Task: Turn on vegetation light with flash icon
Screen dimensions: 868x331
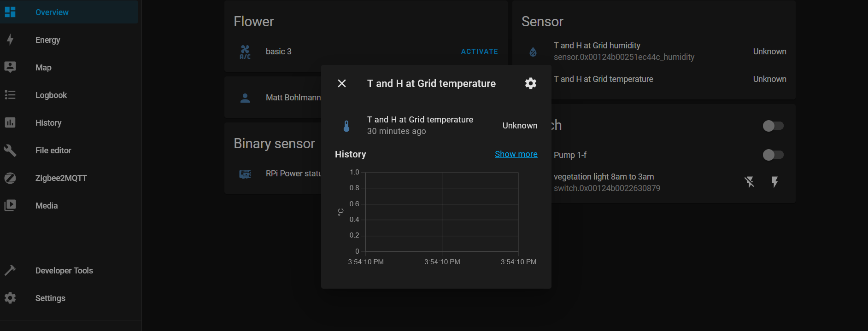Action: [775, 182]
